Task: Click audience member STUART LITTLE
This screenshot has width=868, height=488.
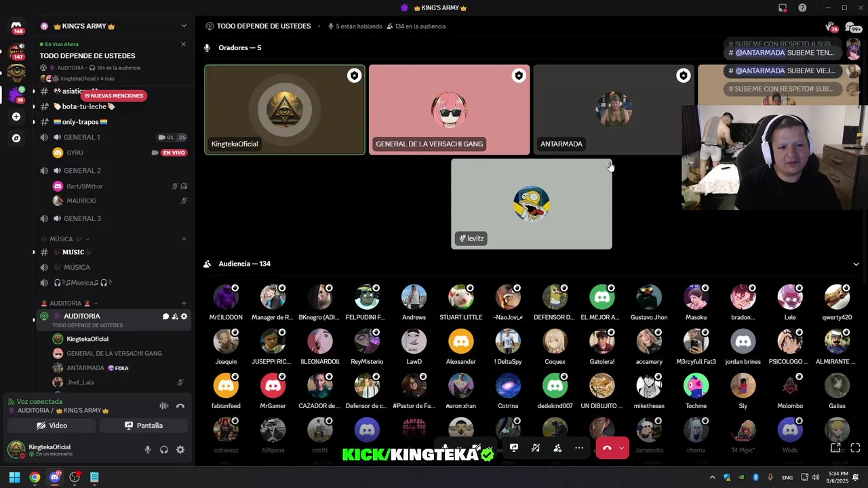Action: click(461, 303)
